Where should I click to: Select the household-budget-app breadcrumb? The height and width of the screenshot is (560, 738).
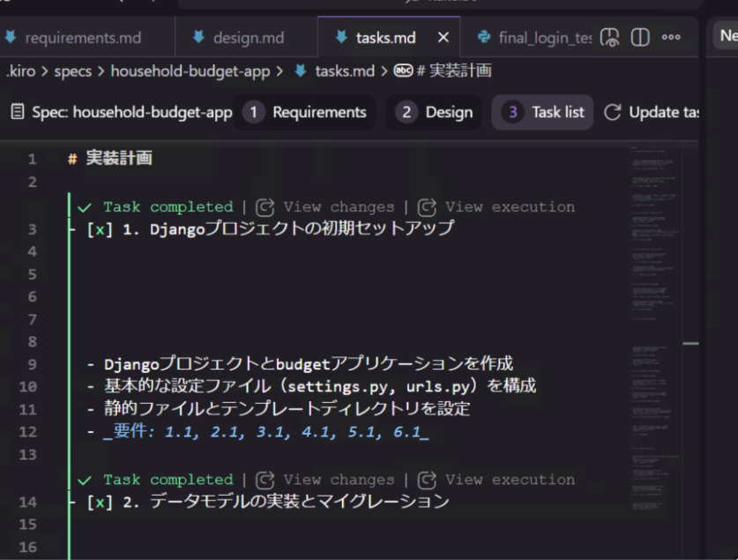(x=190, y=71)
